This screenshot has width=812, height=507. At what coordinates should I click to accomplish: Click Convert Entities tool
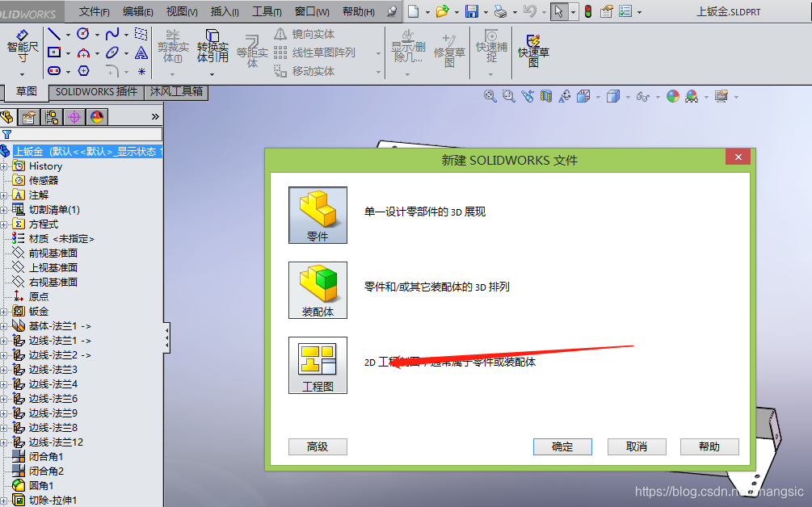pyautogui.click(x=212, y=47)
